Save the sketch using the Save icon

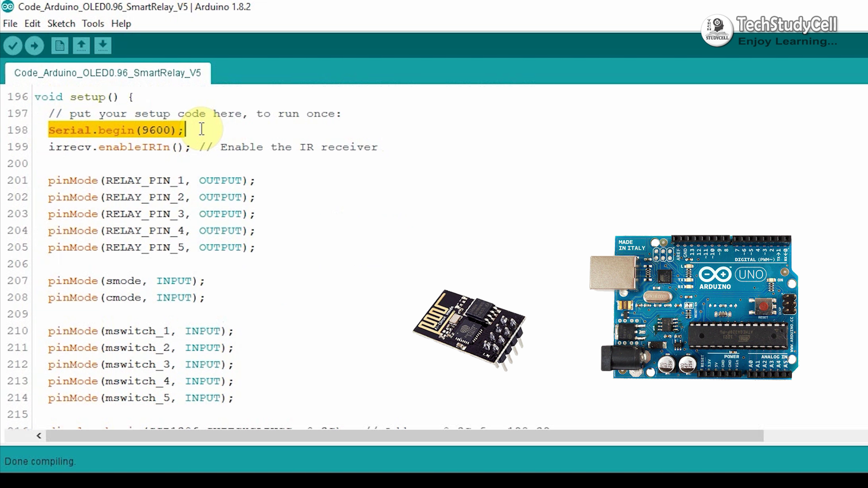[102, 45]
